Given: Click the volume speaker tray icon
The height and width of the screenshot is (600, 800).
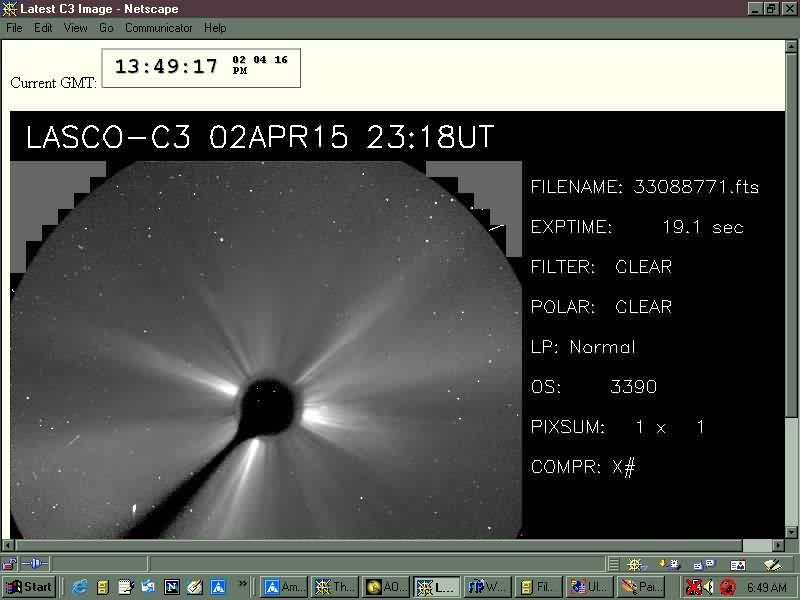Looking at the screenshot, I should [709, 587].
